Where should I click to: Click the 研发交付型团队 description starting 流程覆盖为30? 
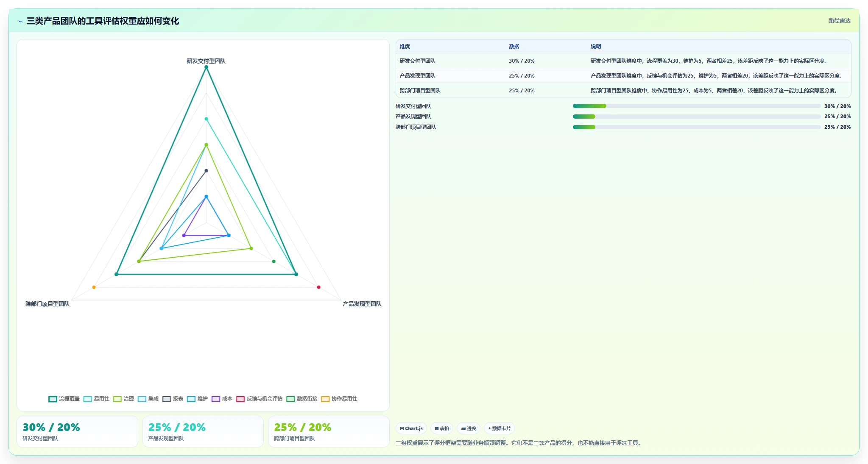pyautogui.click(x=709, y=61)
